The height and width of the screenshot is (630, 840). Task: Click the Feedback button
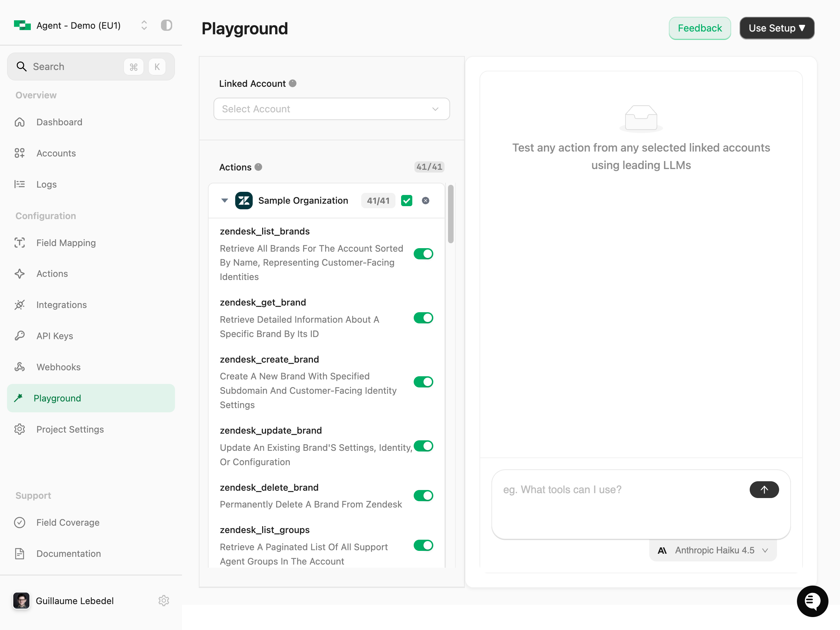coord(700,28)
